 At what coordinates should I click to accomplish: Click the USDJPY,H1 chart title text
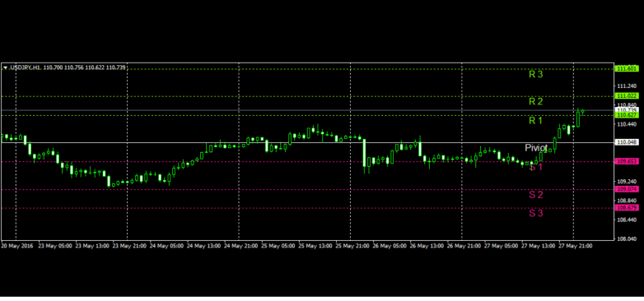tap(24, 67)
